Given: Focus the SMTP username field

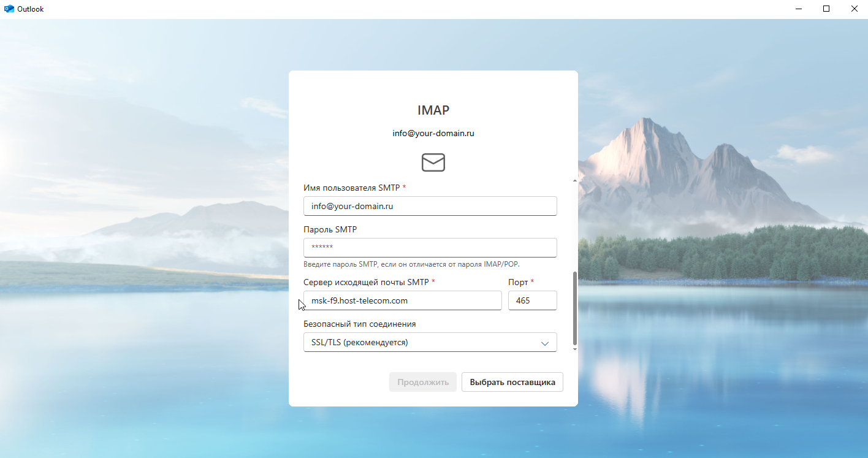Looking at the screenshot, I should pos(430,206).
